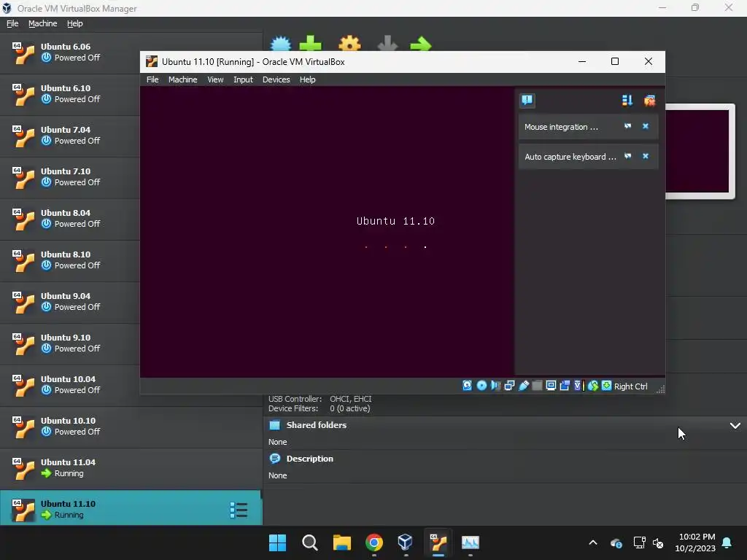Image resolution: width=747 pixels, height=560 pixels.
Task: Click the Settings gear toolbar icon
Action: (x=349, y=43)
